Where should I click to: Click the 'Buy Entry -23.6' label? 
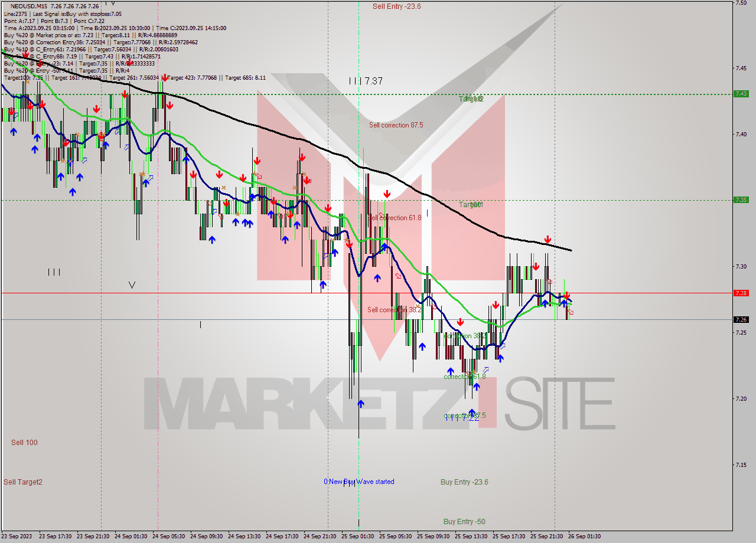464,482
